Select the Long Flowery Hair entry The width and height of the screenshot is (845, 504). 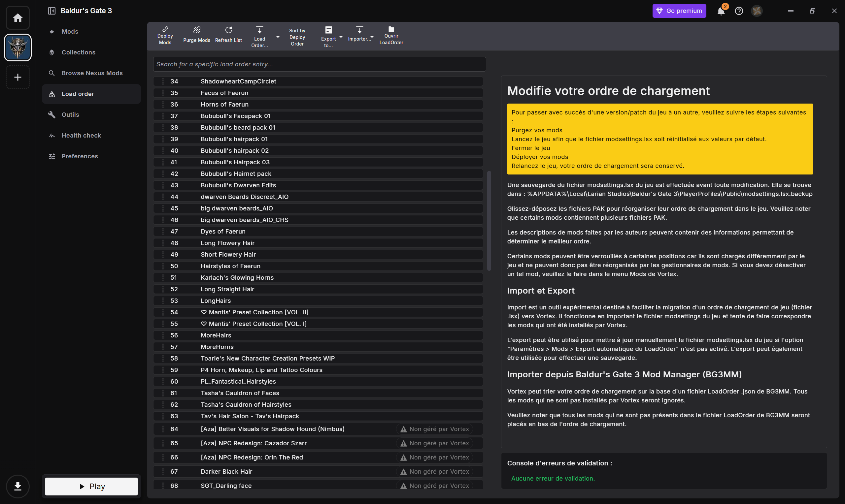[x=318, y=243]
